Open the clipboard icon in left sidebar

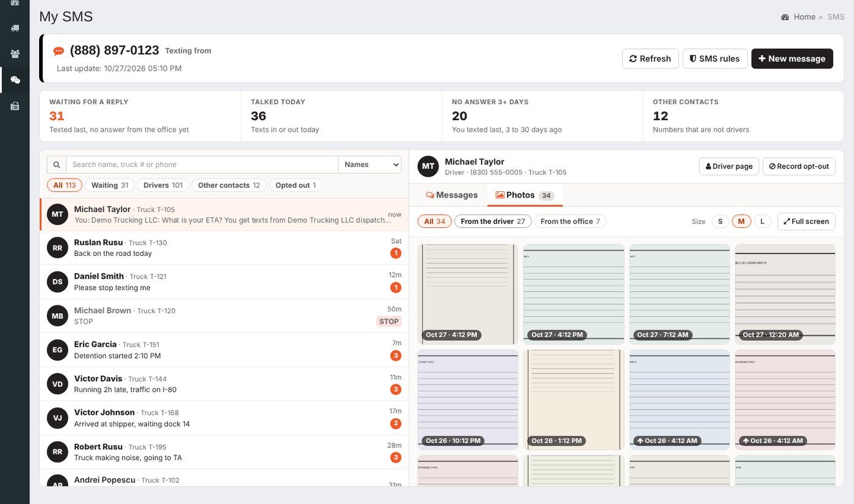[x=15, y=106]
